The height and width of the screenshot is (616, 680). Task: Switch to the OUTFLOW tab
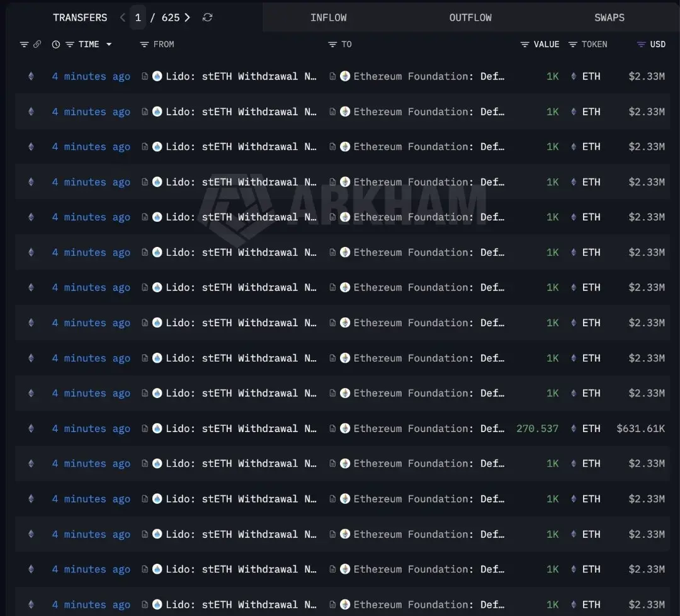pos(470,18)
